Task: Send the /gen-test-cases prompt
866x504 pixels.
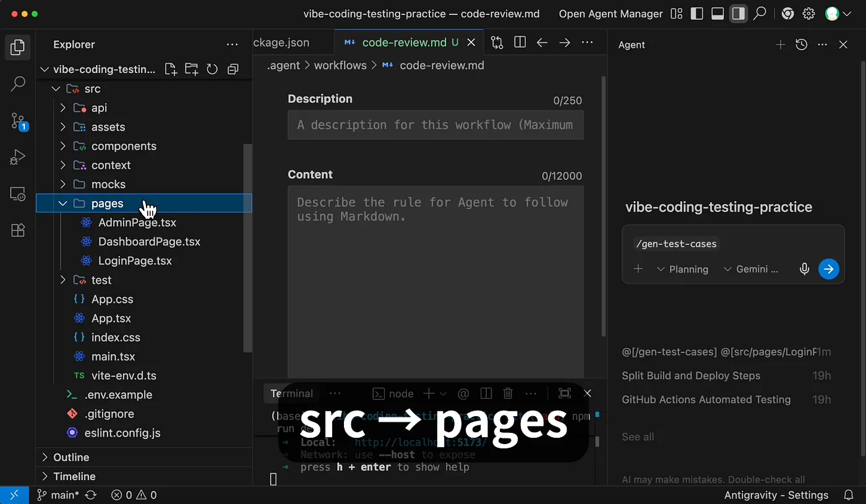Action: click(829, 269)
